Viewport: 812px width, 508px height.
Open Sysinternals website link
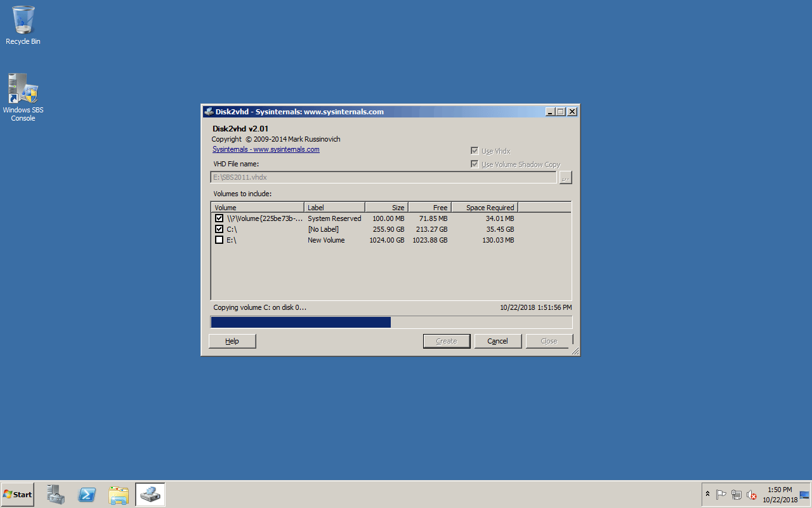pyautogui.click(x=266, y=150)
